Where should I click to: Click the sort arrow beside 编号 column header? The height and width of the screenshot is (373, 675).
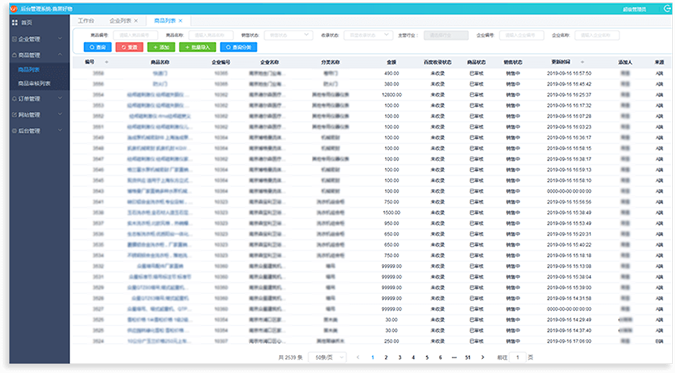tap(106, 62)
